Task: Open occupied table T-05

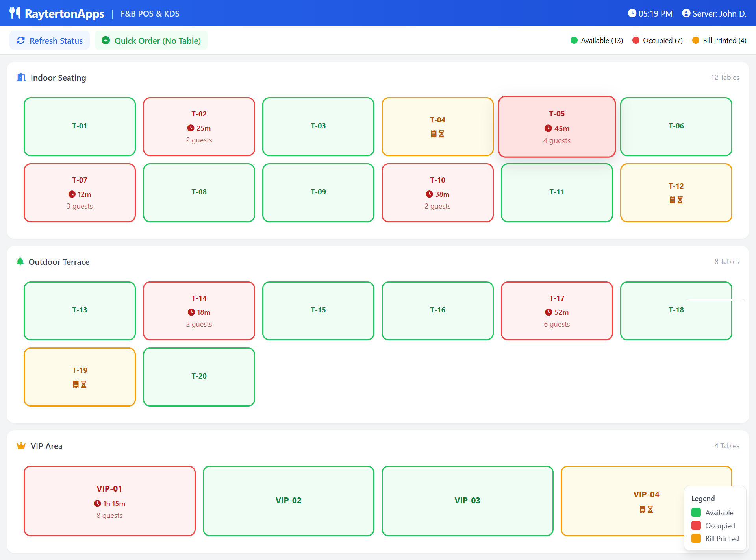Action: (x=556, y=127)
